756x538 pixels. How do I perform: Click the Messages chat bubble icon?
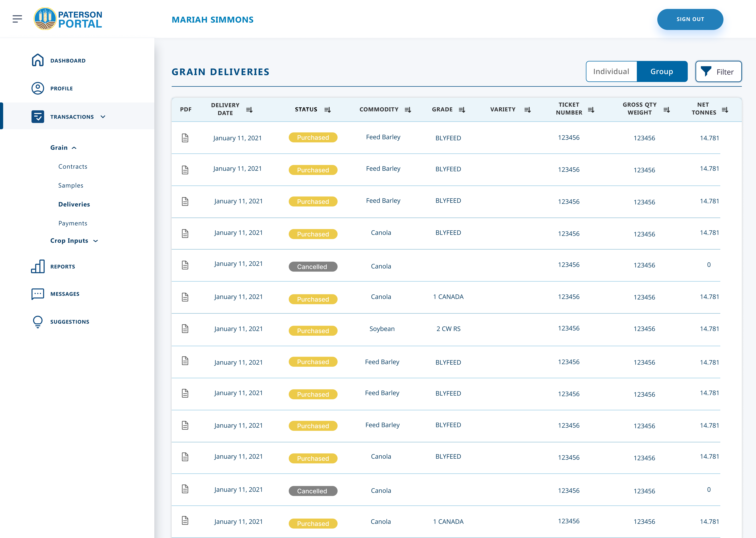point(38,294)
